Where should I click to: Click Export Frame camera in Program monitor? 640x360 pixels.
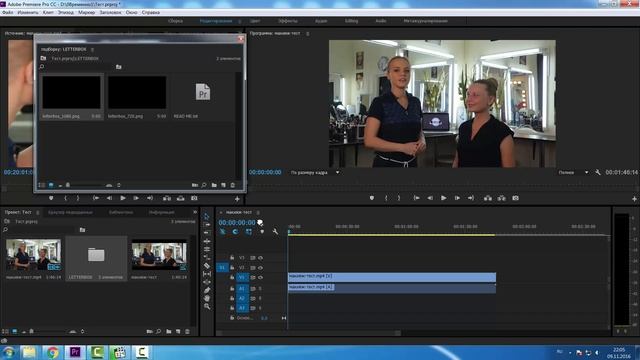pos(516,198)
